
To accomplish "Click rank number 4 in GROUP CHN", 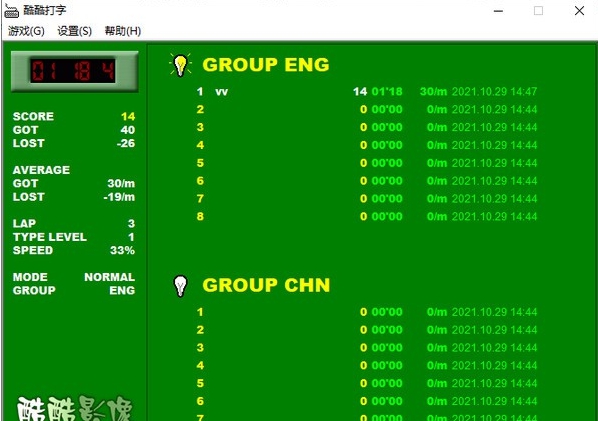I will click(200, 365).
